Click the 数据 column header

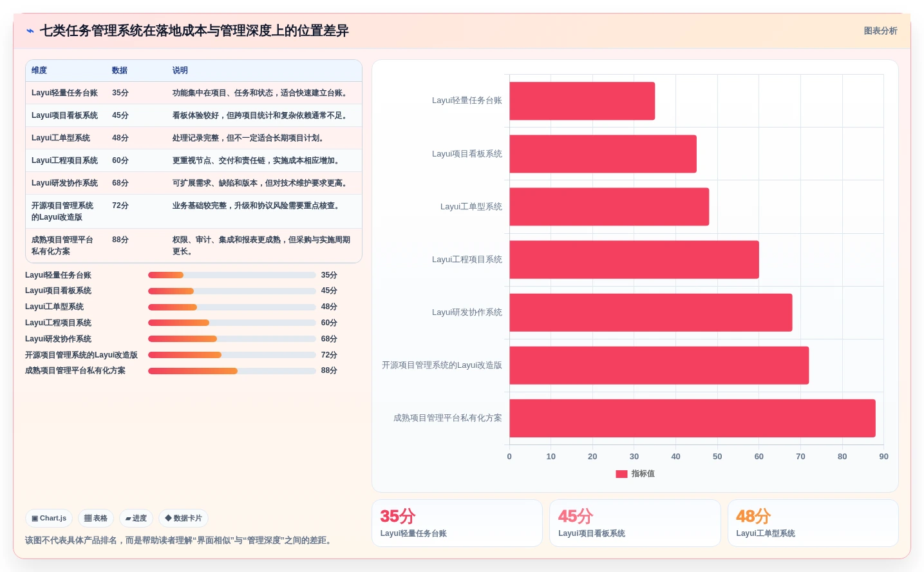coord(120,70)
